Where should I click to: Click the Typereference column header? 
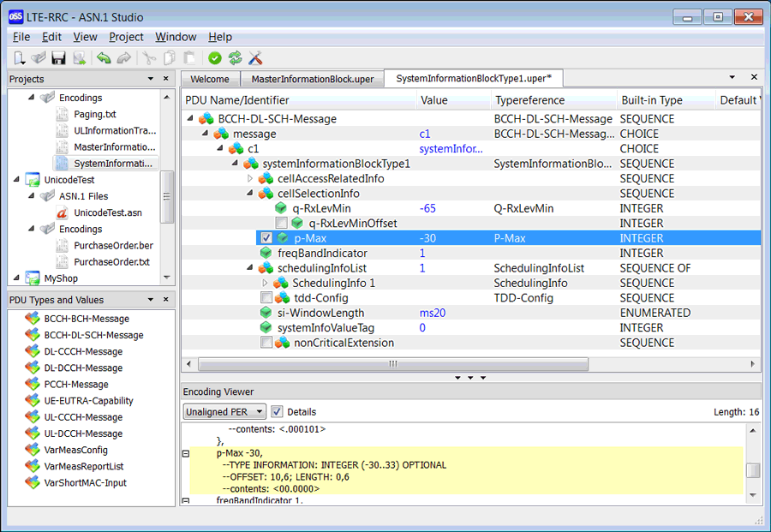pos(553,100)
